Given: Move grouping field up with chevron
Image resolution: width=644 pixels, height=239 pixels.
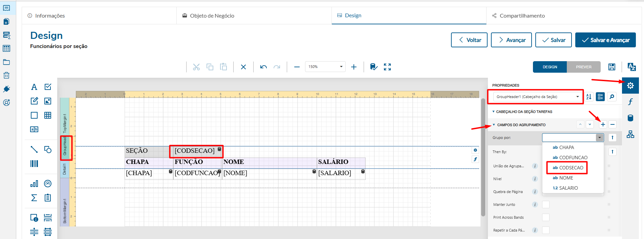Looking at the screenshot, I should pyautogui.click(x=580, y=124).
